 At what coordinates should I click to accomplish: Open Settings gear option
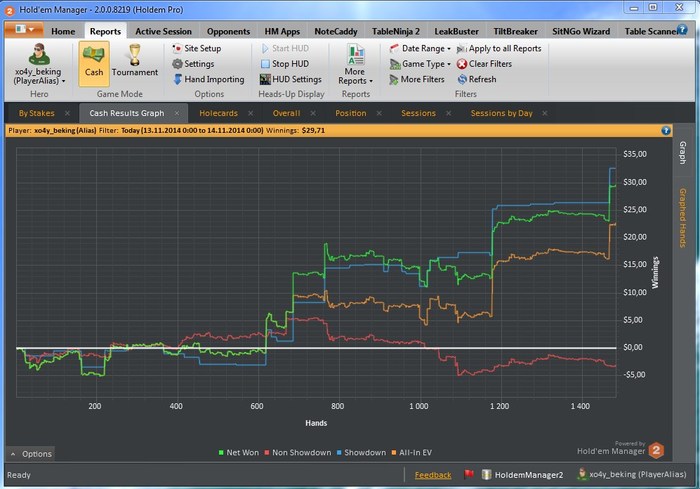pyautogui.click(x=193, y=64)
